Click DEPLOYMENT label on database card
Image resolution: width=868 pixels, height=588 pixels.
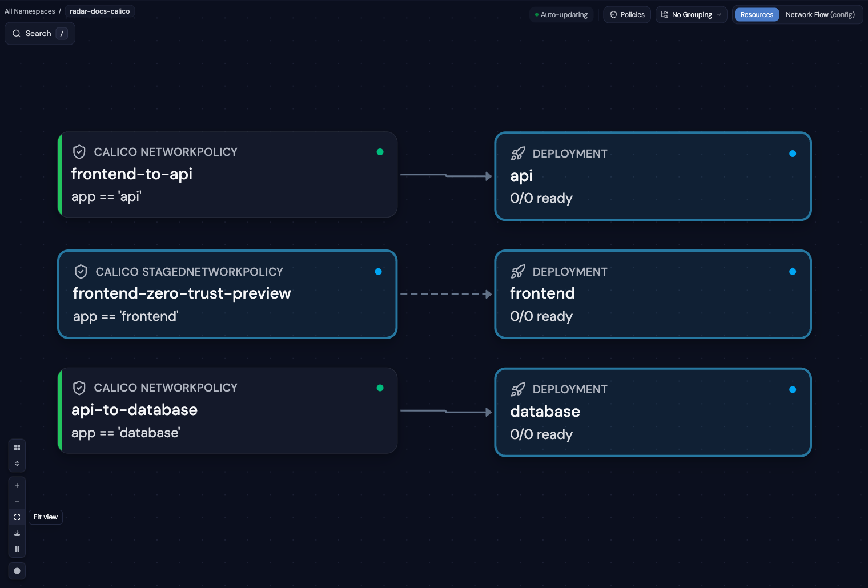pyautogui.click(x=570, y=389)
